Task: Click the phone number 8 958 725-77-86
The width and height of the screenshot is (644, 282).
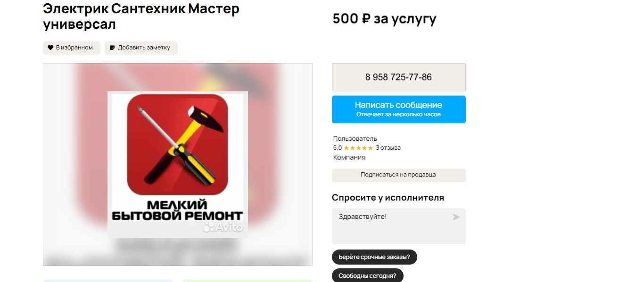Action: coord(399,77)
